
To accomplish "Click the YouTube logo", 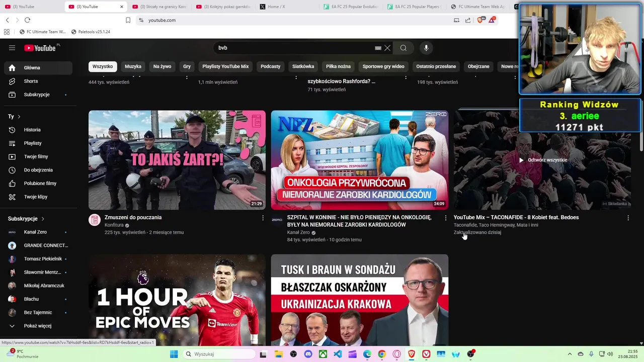I will click(x=40, y=48).
